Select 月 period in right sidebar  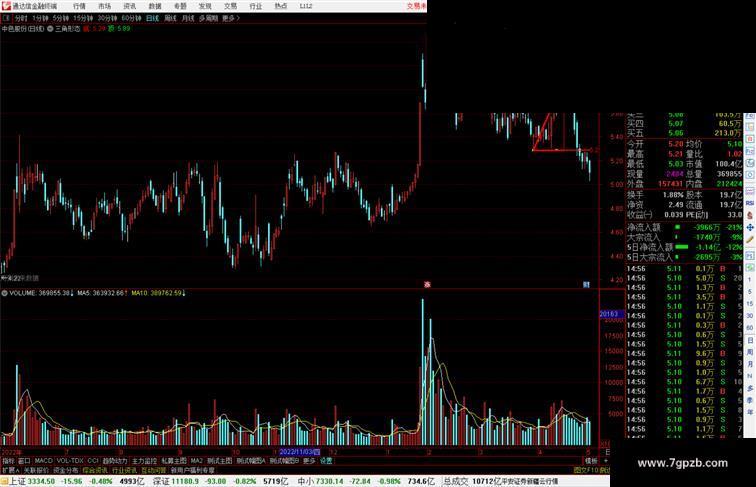tap(750, 364)
